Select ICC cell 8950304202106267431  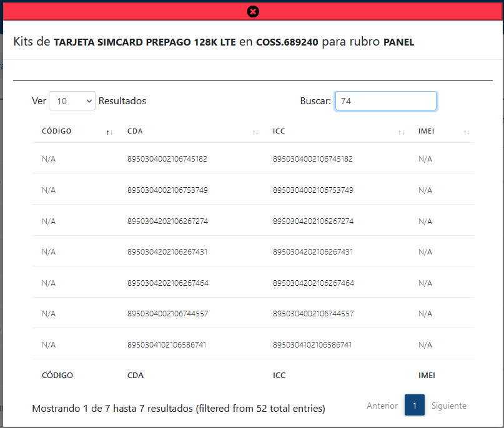(x=313, y=252)
